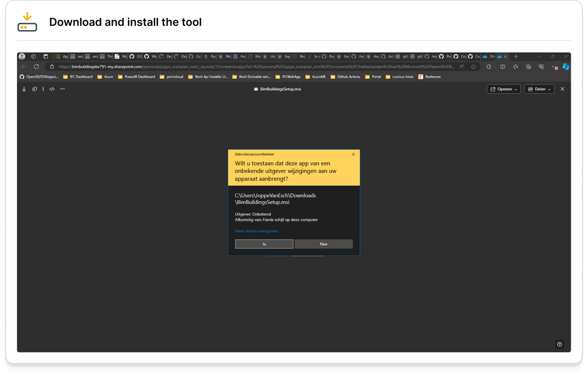Decline the installation by clicking Nee
The image size is (588, 376).
(x=323, y=244)
